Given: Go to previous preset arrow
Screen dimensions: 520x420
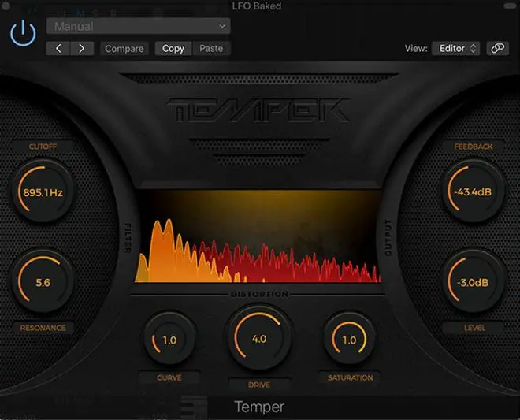Looking at the screenshot, I should [x=58, y=49].
